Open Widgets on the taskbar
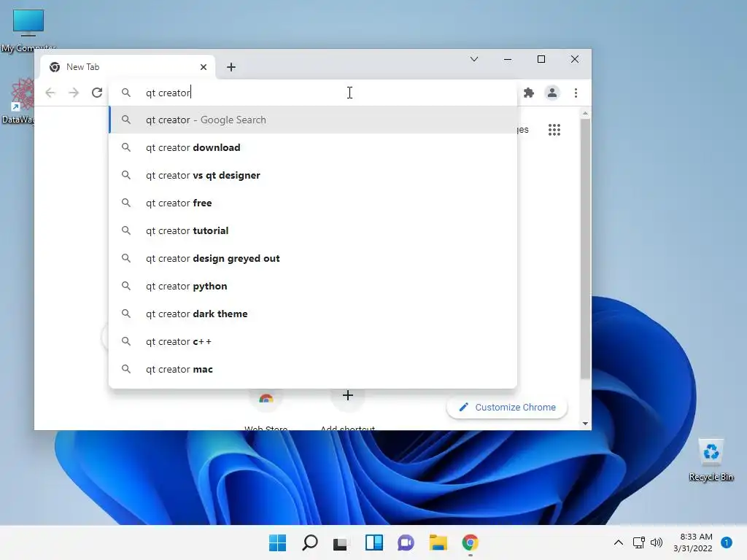This screenshot has width=747, height=560. click(x=374, y=542)
